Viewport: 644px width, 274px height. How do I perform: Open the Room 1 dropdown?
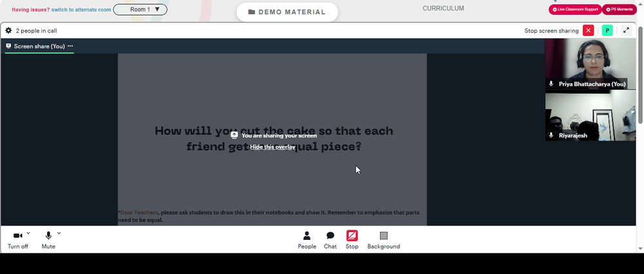pos(140,10)
